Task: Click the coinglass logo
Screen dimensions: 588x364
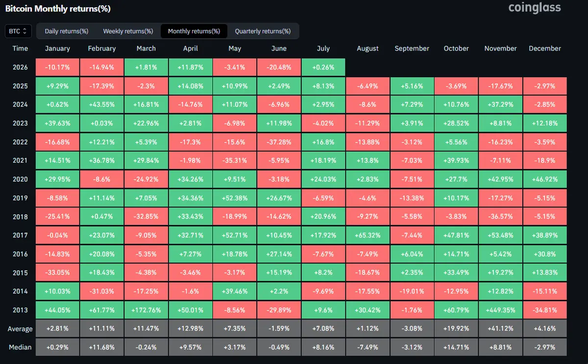Action: 535,8
